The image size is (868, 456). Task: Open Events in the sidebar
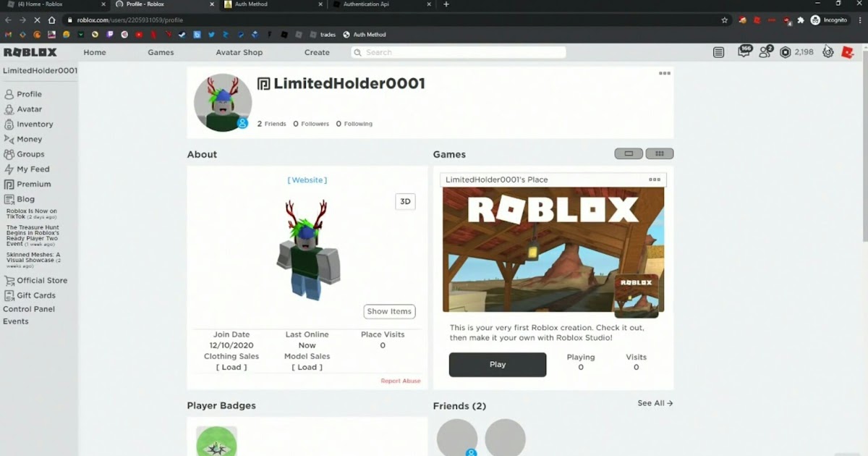tap(16, 321)
